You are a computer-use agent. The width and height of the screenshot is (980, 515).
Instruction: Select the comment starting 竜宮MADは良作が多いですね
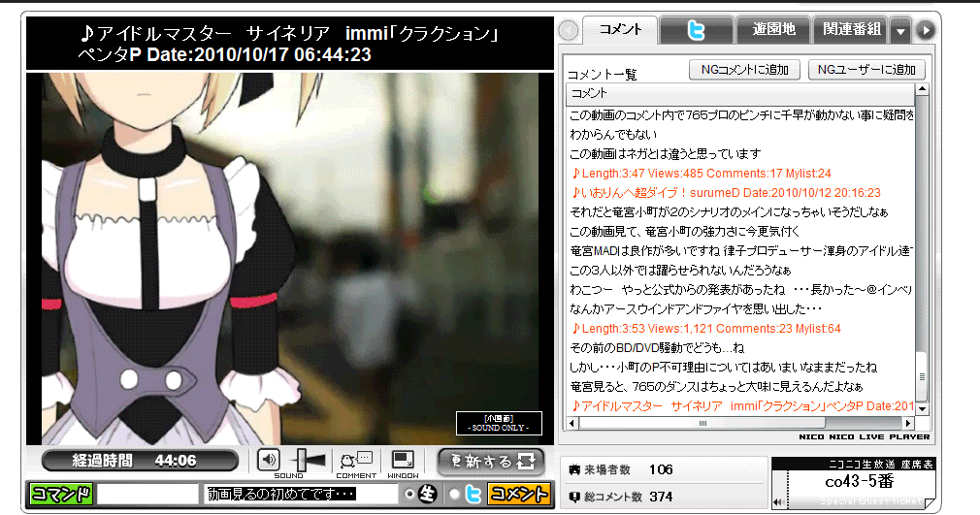(x=740, y=250)
